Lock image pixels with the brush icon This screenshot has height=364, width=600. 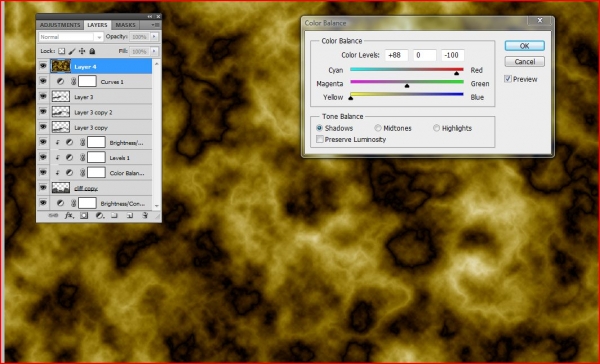point(72,51)
